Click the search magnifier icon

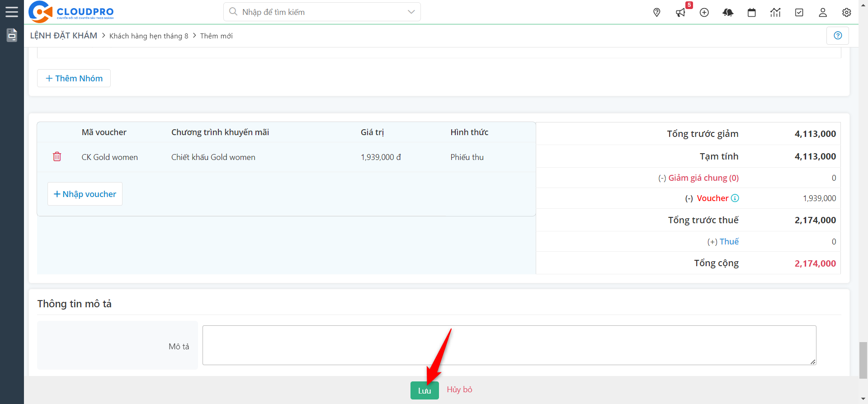[233, 12]
